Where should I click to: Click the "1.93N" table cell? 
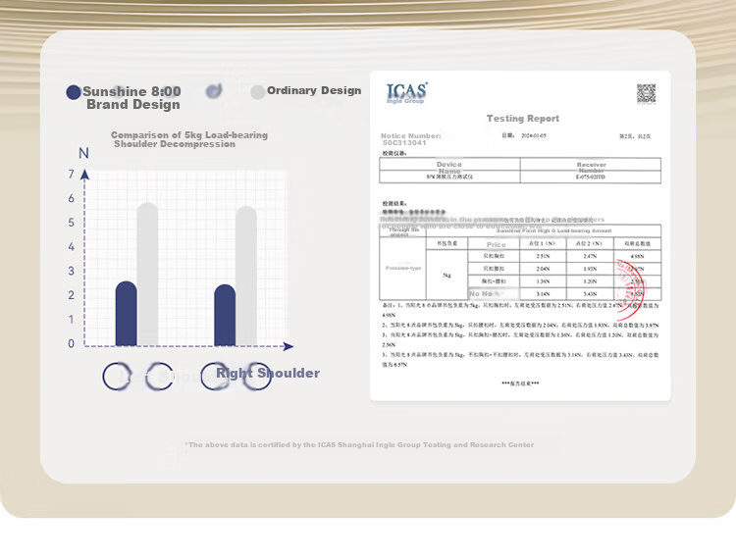click(590, 269)
